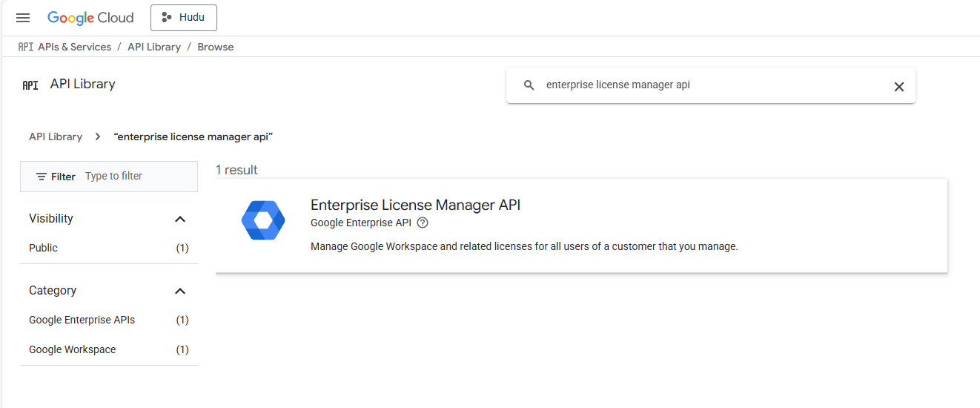The image size is (980, 408).
Task: Click the help icon next to Google Enterprise API
Action: pos(423,223)
